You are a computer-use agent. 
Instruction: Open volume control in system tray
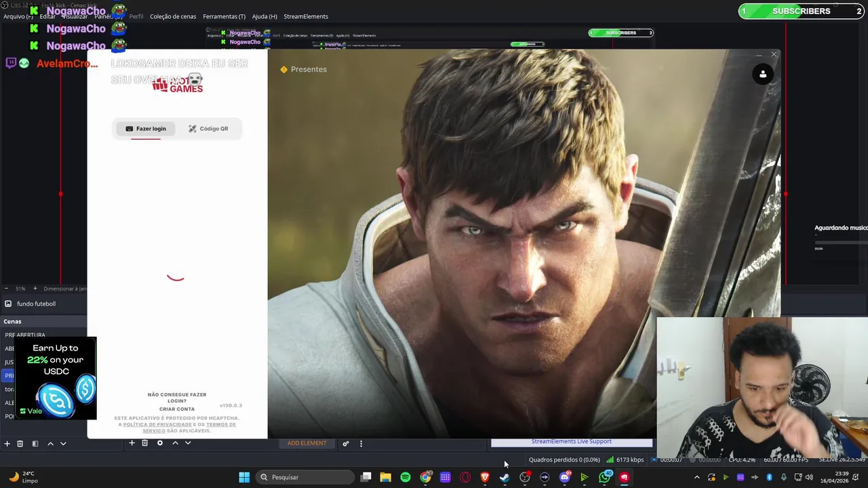click(809, 477)
